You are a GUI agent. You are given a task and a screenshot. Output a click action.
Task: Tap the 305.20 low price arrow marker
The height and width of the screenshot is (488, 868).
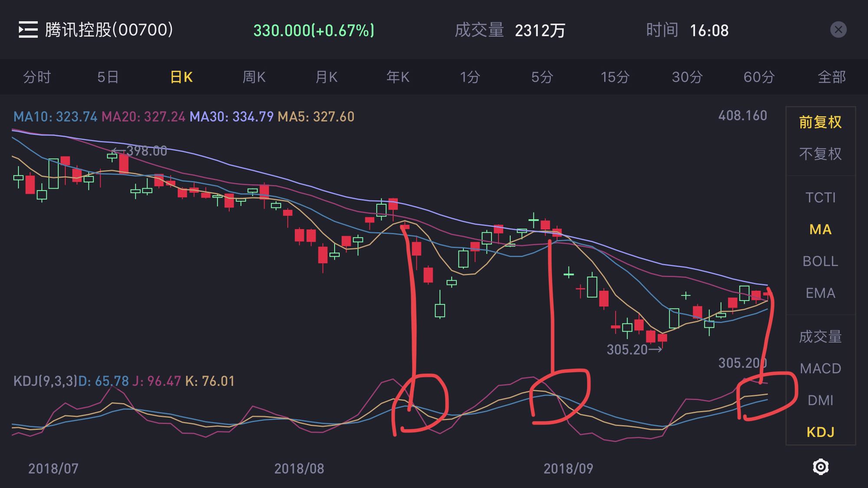click(x=635, y=350)
